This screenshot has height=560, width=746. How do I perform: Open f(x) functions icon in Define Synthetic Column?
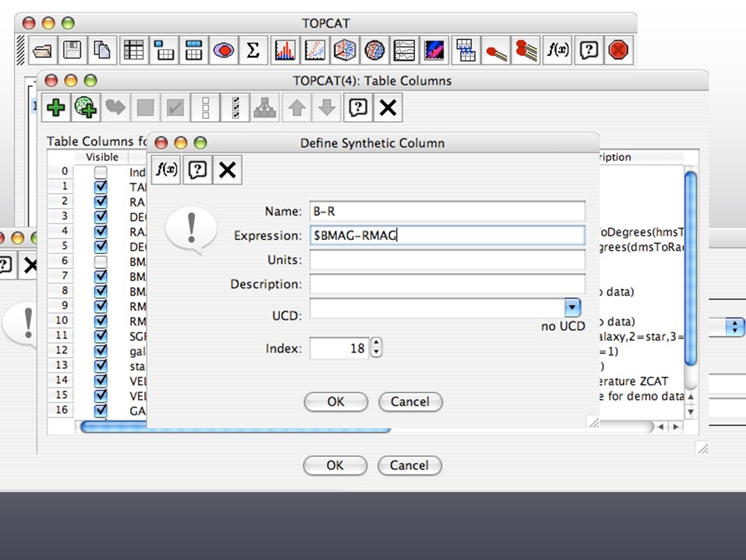[166, 169]
